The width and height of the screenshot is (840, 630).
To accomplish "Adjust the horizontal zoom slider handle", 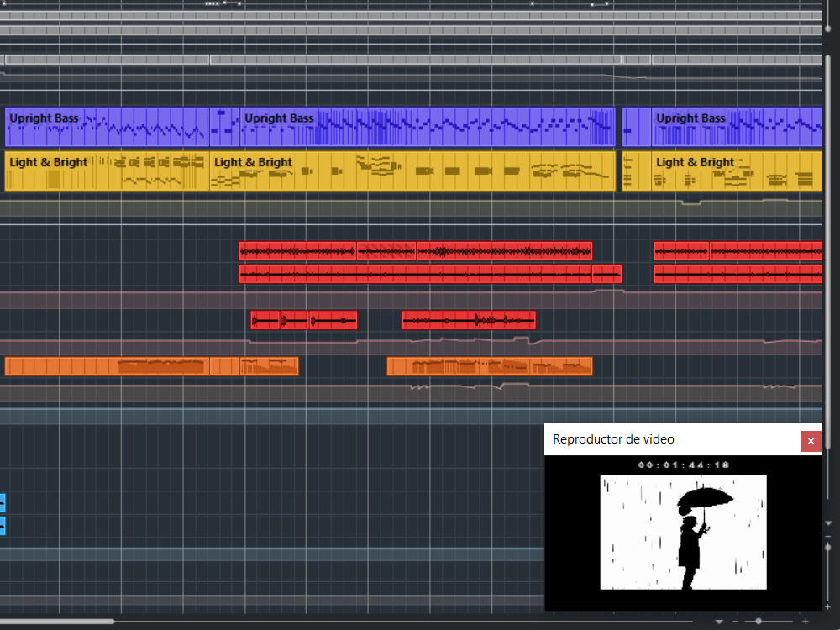I will pyautogui.click(x=758, y=622).
